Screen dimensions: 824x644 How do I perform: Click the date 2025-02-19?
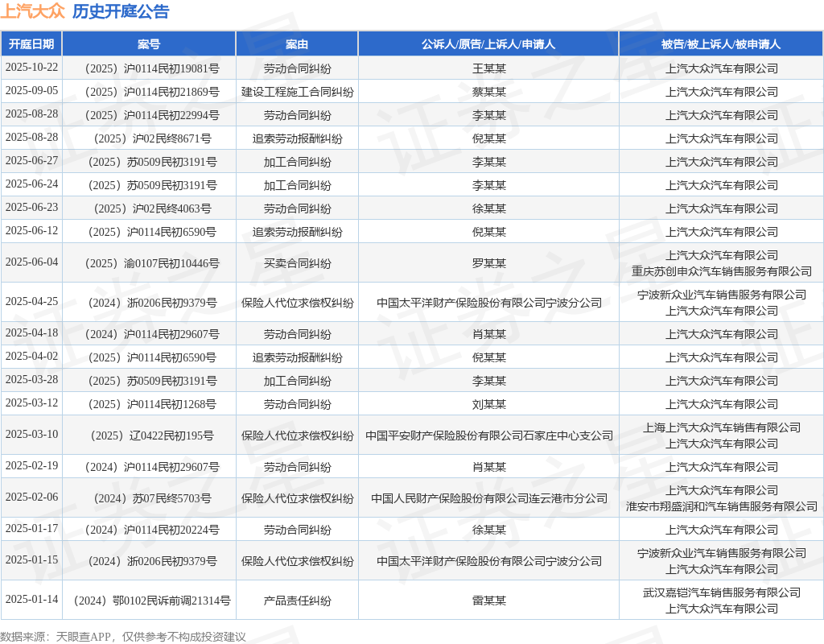click(x=31, y=465)
